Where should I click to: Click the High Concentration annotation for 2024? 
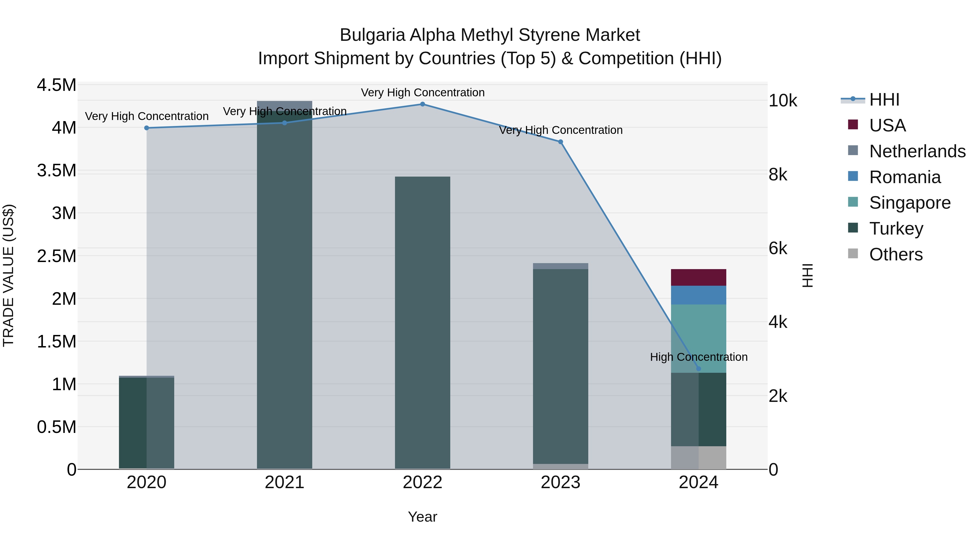point(699,357)
